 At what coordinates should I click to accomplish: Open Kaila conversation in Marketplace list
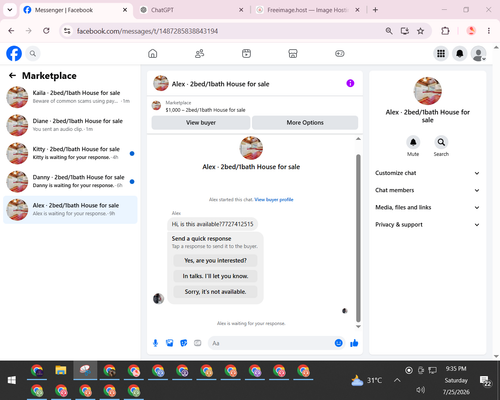point(70,97)
